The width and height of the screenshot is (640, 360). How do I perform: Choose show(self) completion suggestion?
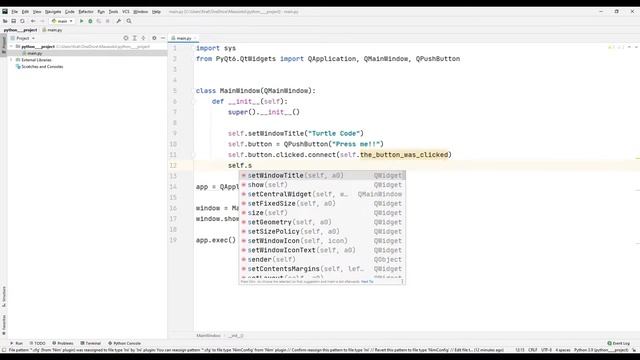coord(322,185)
